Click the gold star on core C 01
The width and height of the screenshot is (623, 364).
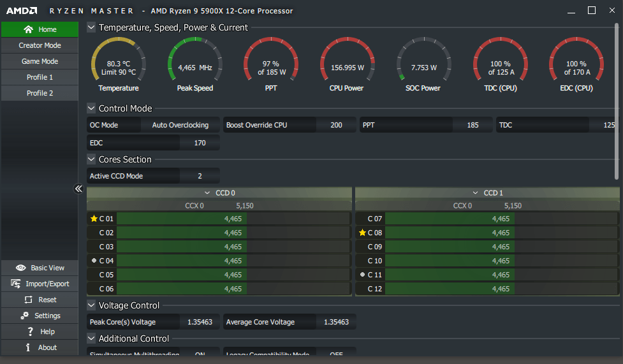coord(94,219)
